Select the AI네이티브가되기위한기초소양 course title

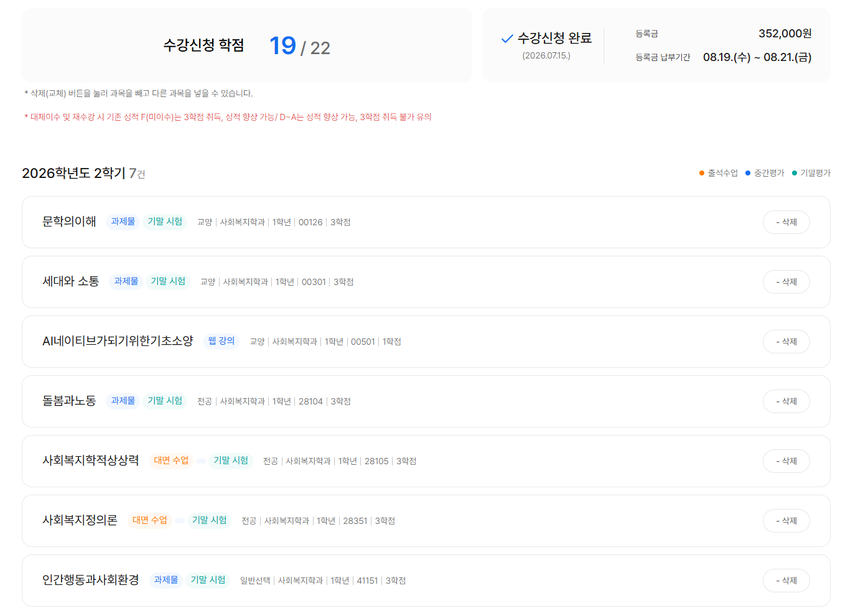[x=118, y=341]
